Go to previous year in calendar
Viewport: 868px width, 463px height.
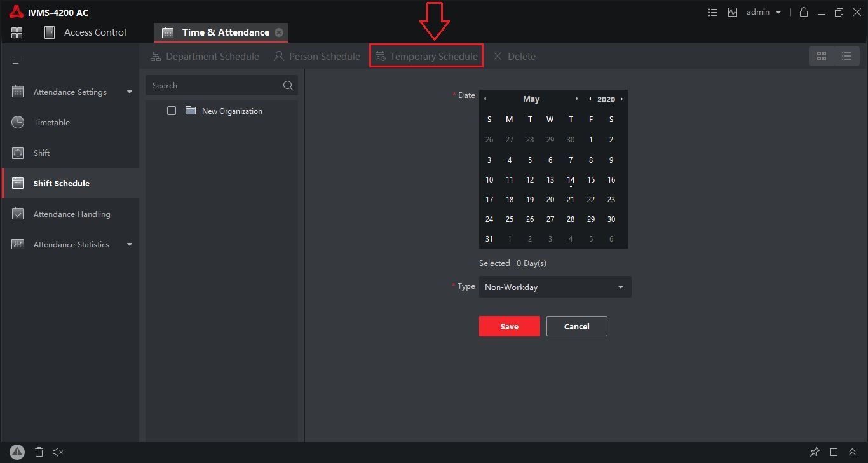coord(590,99)
